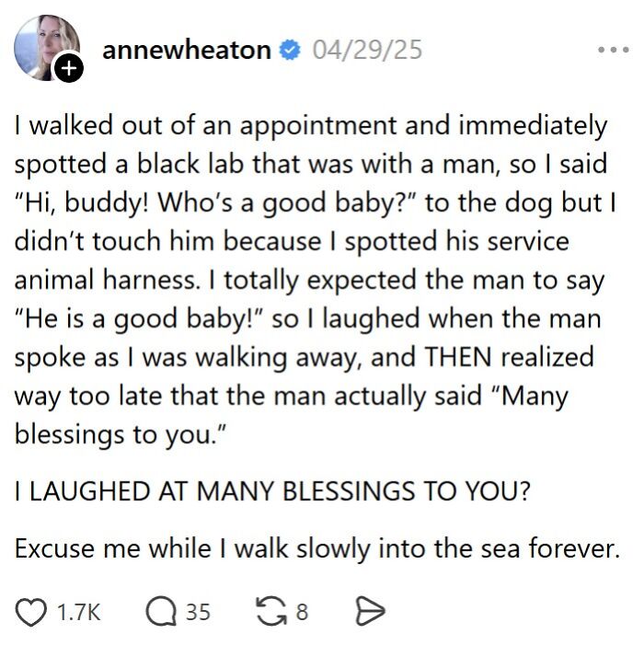
Task: Click the capitalized word THEN in the post
Action: pyautogui.click(x=458, y=357)
